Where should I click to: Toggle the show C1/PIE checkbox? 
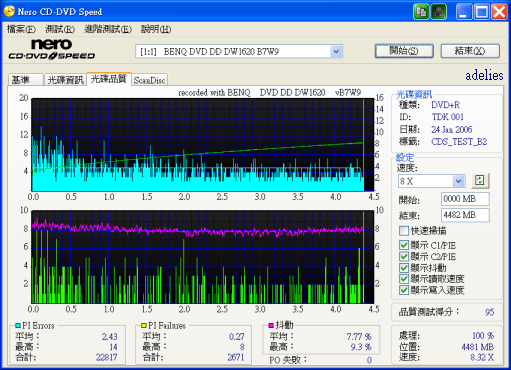point(404,245)
